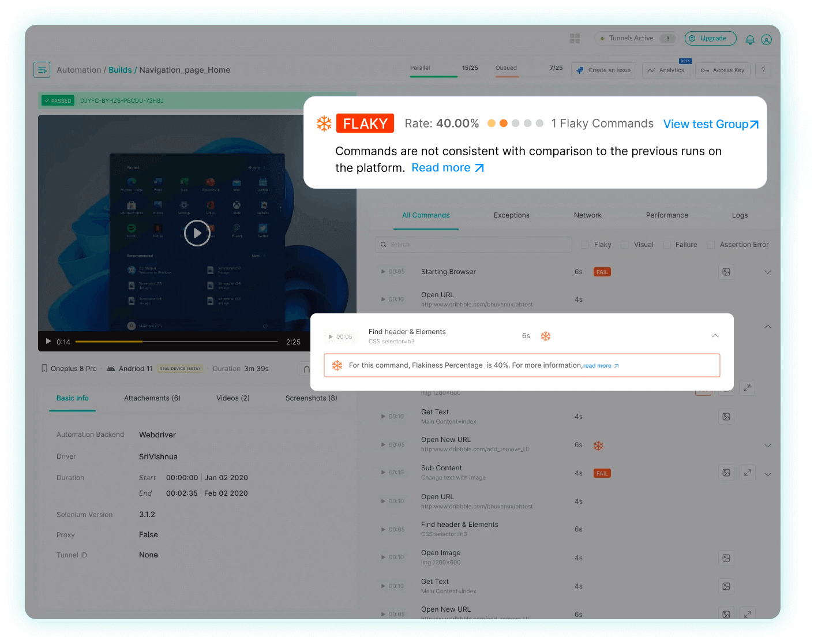The height and width of the screenshot is (644, 829).
Task: Open the screenshot preview icon on Starting Browser row
Action: click(x=726, y=271)
